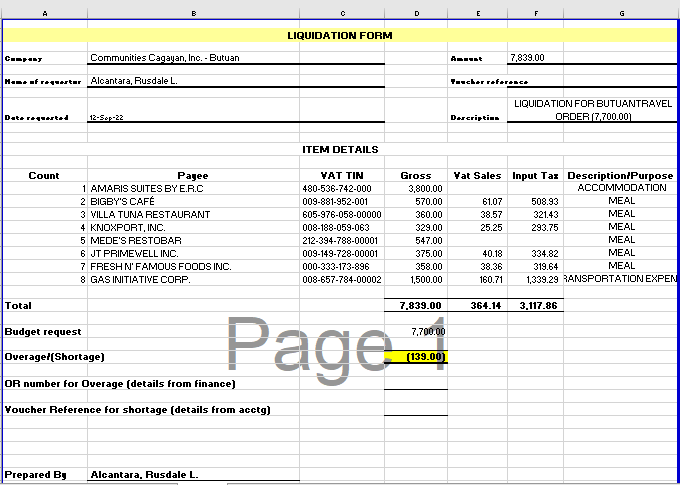Select column B header
Image resolution: width=680 pixels, height=485 pixels.
pyautogui.click(x=193, y=13)
